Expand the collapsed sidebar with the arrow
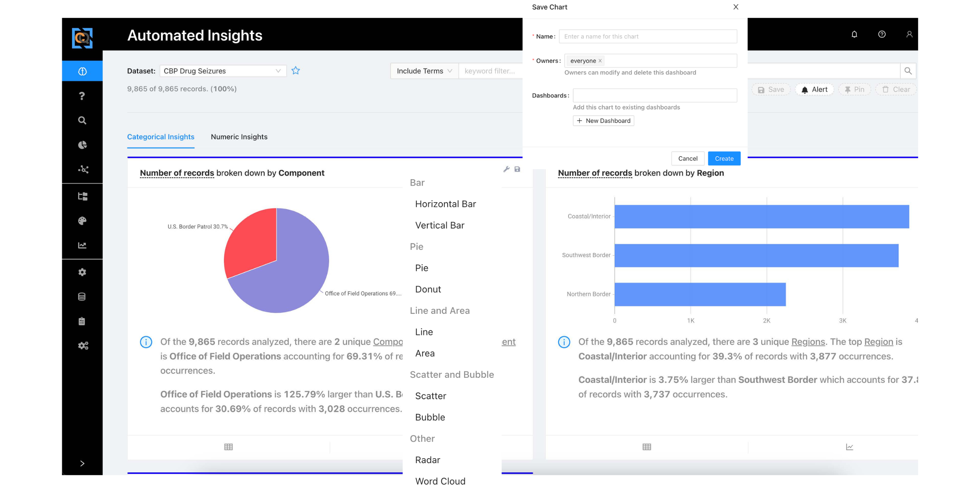Image resolution: width=980 pixels, height=493 pixels. [x=82, y=463]
